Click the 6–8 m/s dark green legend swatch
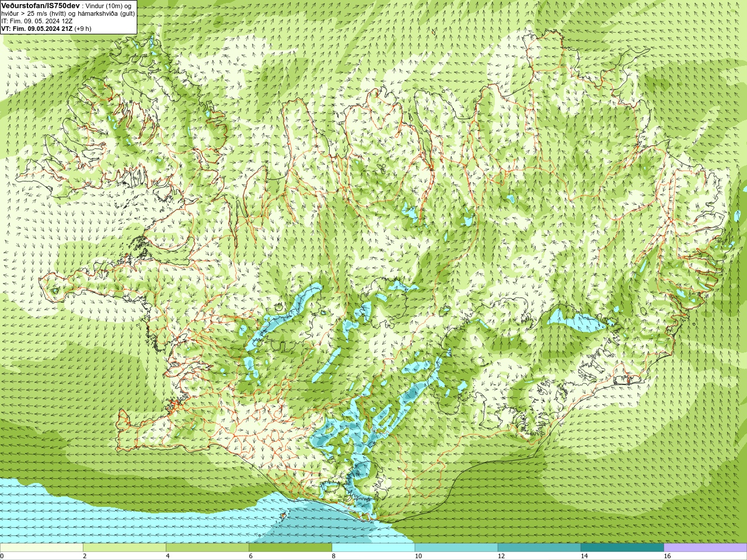The image size is (747, 560). coord(290,548)
